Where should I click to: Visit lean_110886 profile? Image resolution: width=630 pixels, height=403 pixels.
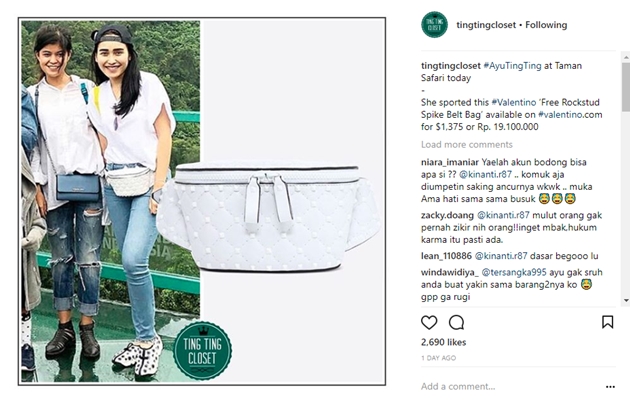click(446, 256)
